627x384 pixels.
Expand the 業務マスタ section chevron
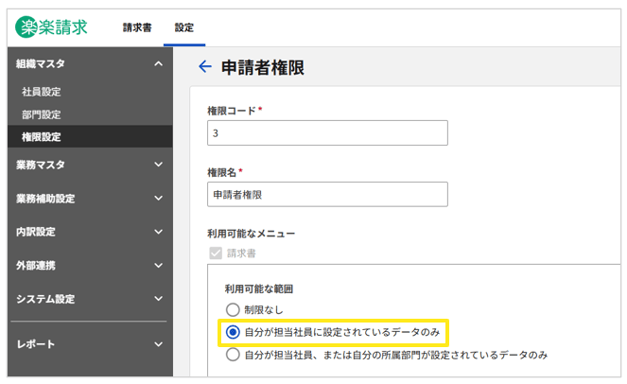[158, 164]
